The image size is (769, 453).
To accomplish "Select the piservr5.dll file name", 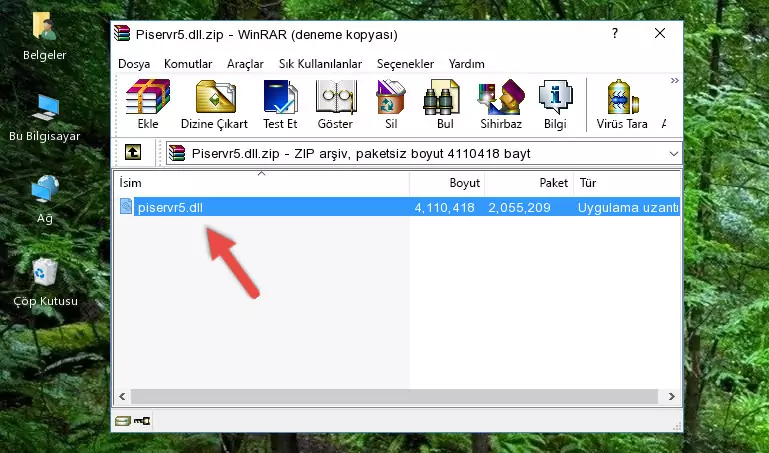I will click(170, 207).
